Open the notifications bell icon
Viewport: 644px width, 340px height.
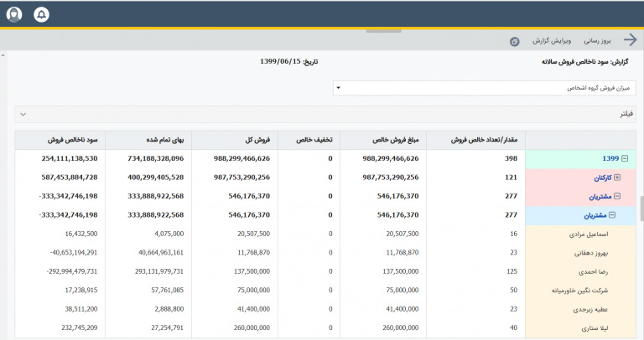[x=41, y=15]
